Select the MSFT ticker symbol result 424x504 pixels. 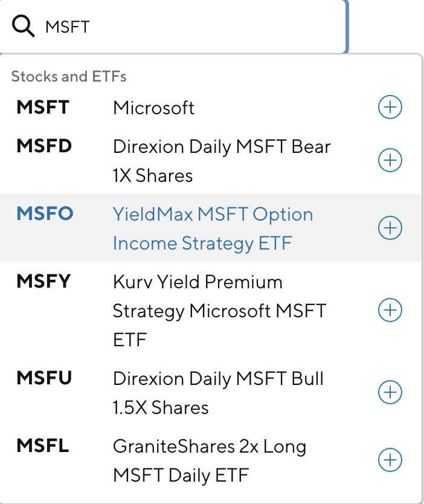click(x=43, y=108)
